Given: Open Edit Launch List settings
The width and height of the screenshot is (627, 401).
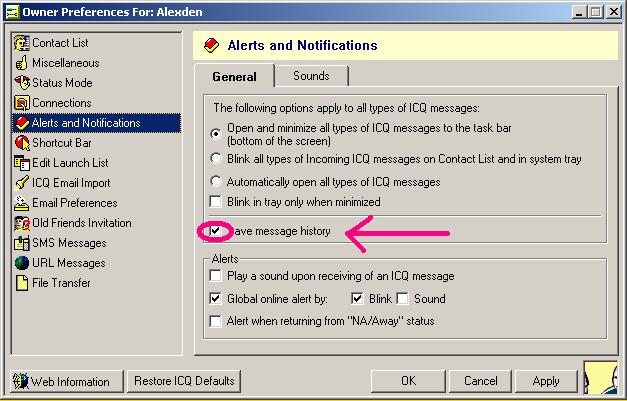Looking at the screenshot, I should point(70,163).
